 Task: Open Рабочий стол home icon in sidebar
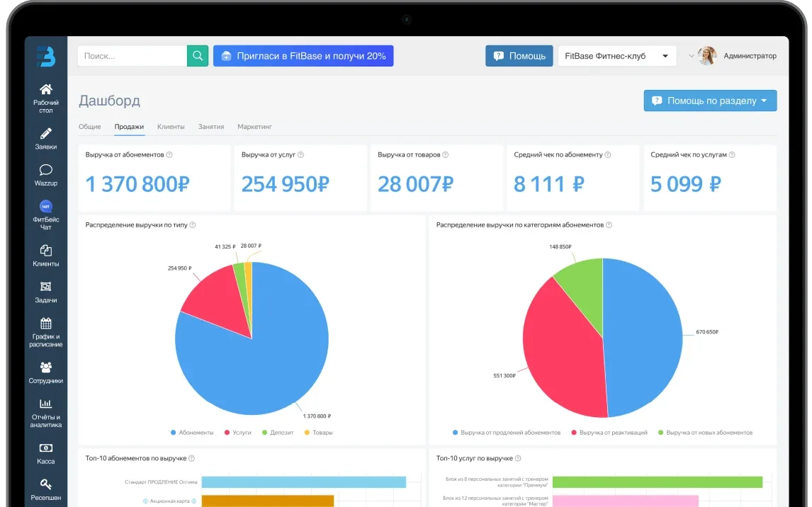pos(45,89)
